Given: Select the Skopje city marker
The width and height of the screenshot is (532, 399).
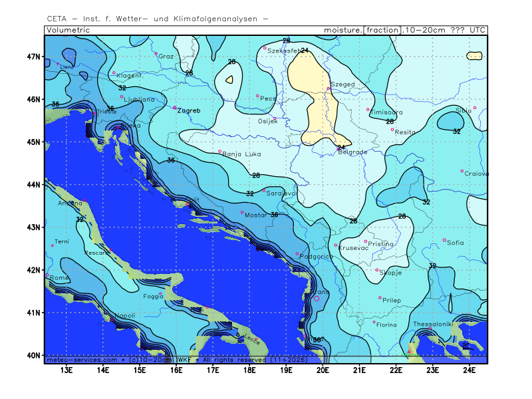Looking at the screenshot, I should click(377, 270).
